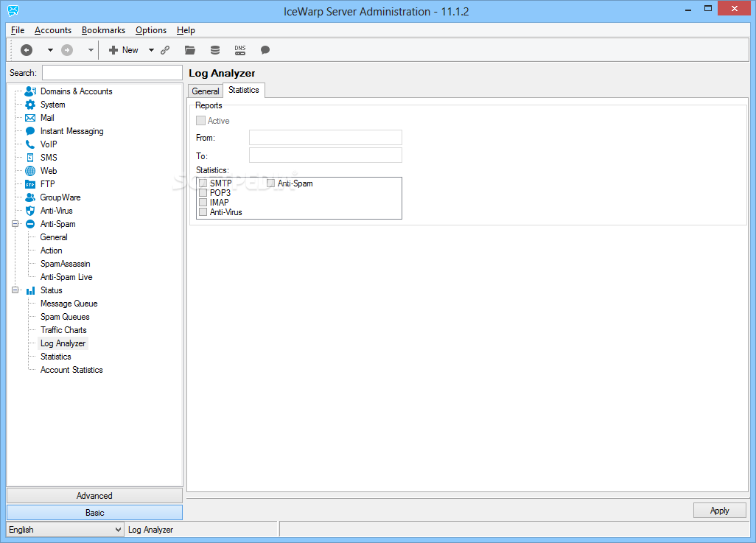Open the Options menu
This screenshot has width=756, height=543.
(151, 30)
